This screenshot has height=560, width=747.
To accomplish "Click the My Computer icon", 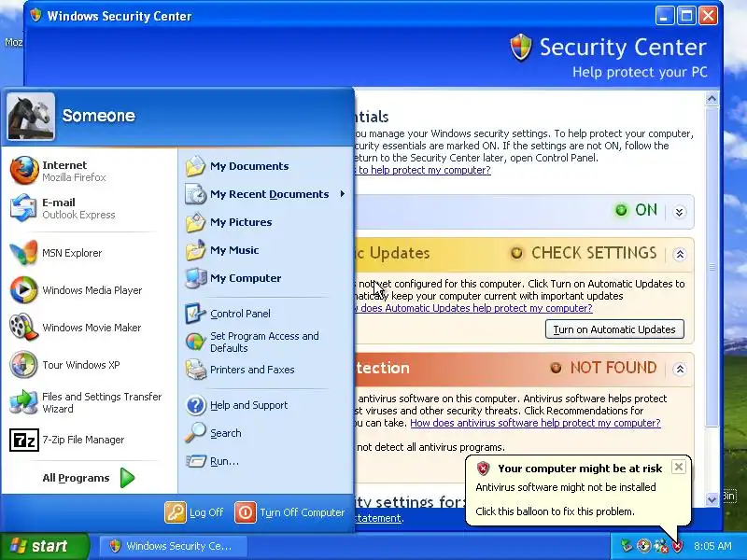I will point(195,278).
